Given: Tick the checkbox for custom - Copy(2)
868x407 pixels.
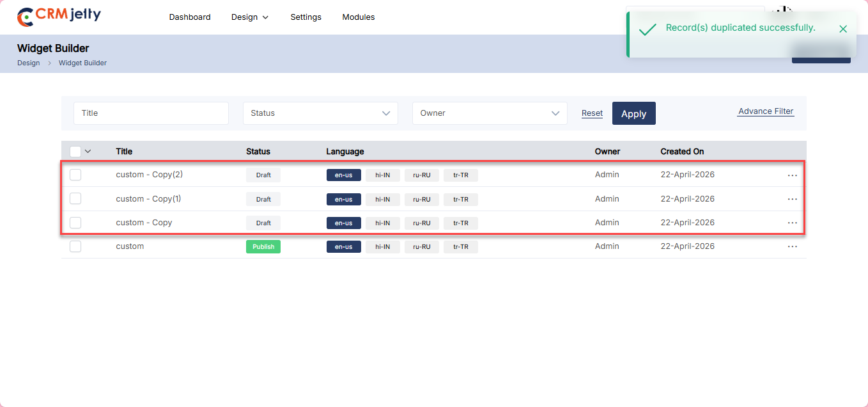Looking at the screenshot, I should point(75,175).
